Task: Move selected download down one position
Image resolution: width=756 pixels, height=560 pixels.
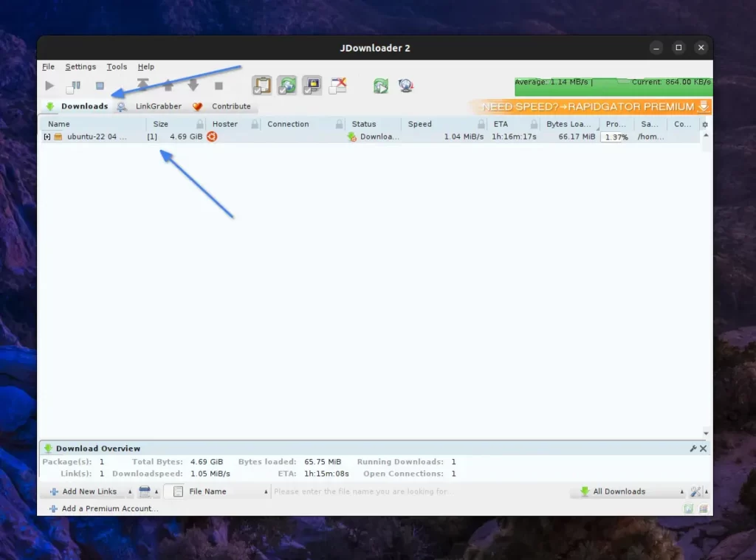Action: [x=193, y=86]
